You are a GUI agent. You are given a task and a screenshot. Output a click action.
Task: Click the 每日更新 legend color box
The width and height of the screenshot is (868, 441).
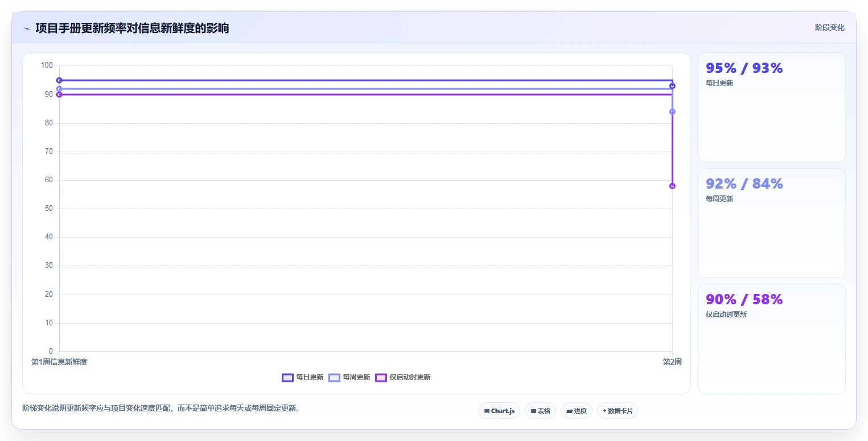(288, 377)
